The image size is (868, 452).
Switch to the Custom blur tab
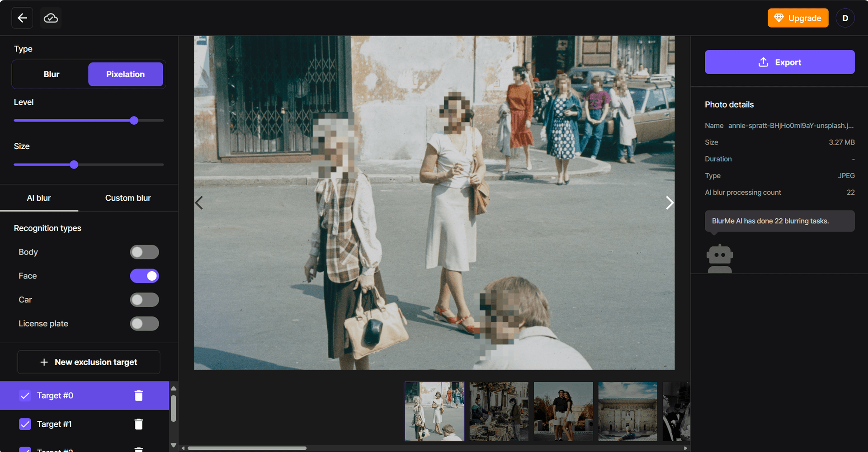coord(128,198)
